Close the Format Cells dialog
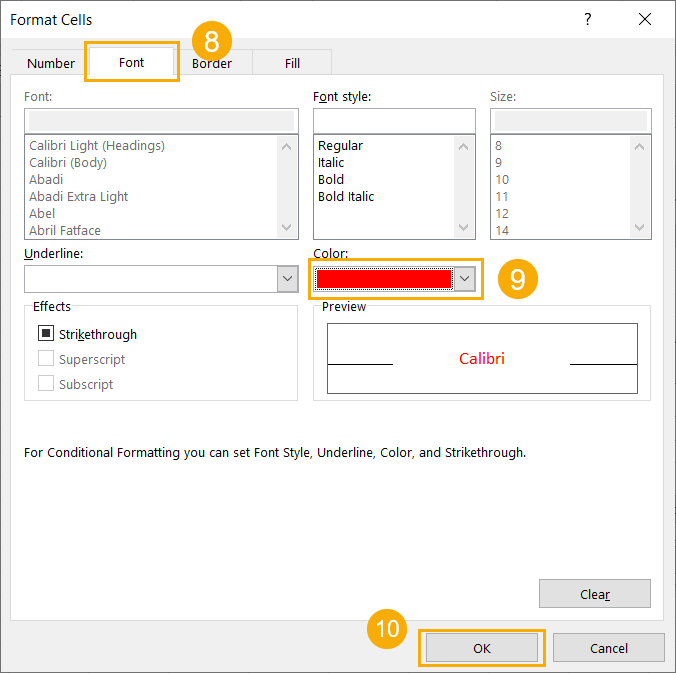The width and height of the screenshot is (676, 673). [x=645, y=20]
